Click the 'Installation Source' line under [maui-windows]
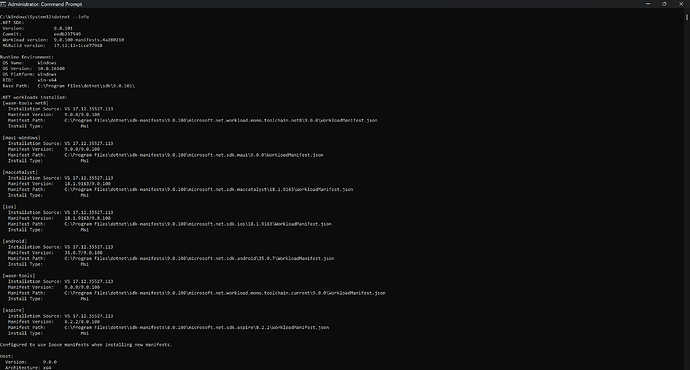The width and height of the screenshot is (690, 370). (x=60, y=143)
